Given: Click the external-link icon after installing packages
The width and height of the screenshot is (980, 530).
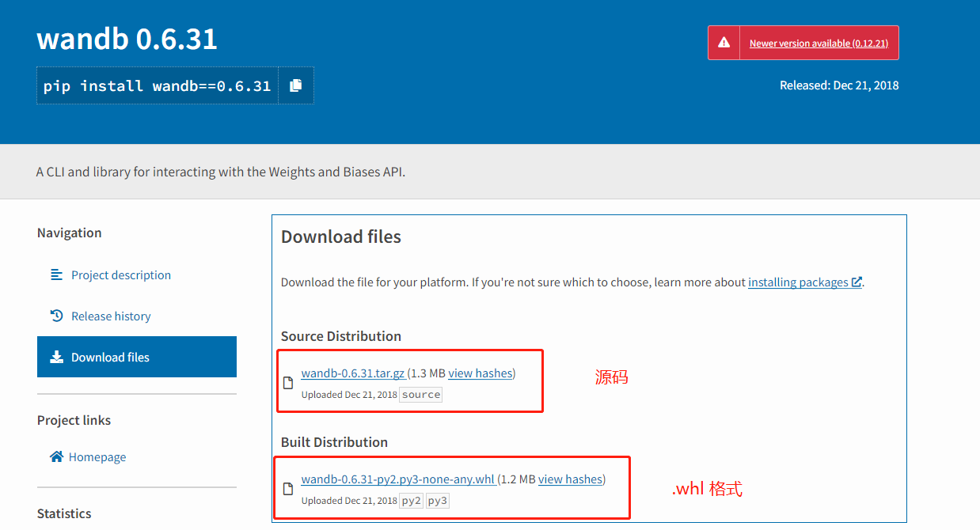Looking at the screenshot, I should coord(857,282).
